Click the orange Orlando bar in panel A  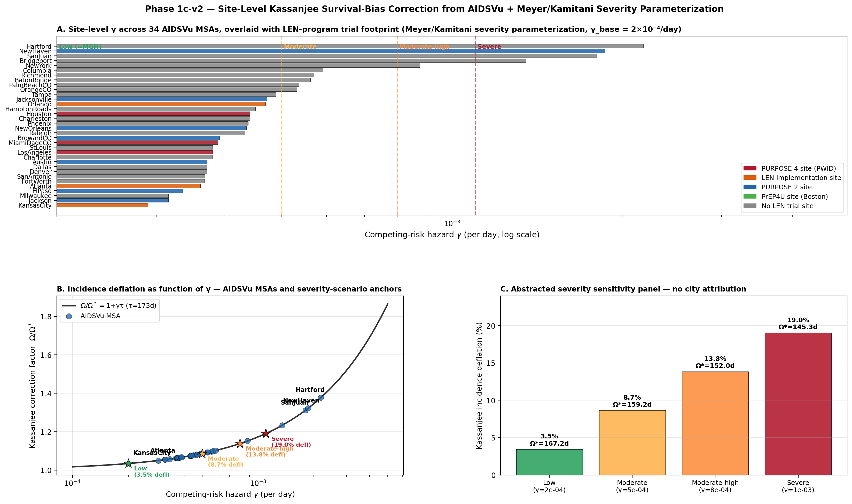161,104
